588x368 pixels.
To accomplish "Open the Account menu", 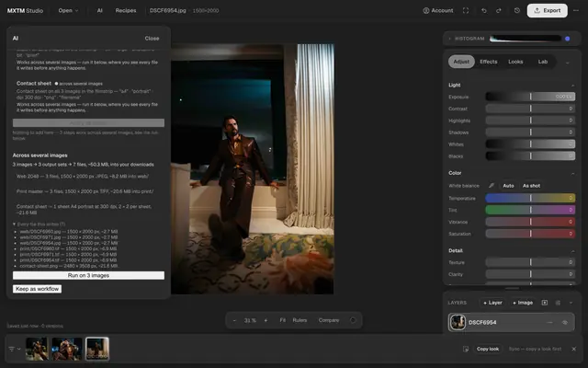I will pos(438,10).
